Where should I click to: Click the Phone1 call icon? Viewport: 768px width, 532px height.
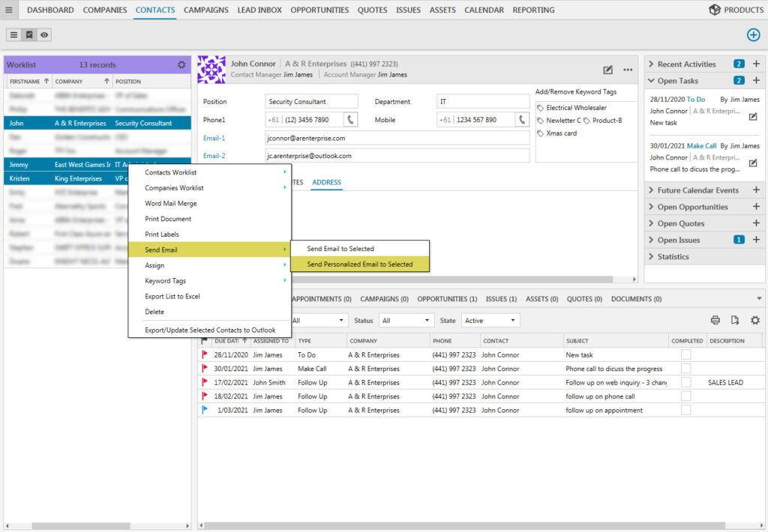point(350,120)
